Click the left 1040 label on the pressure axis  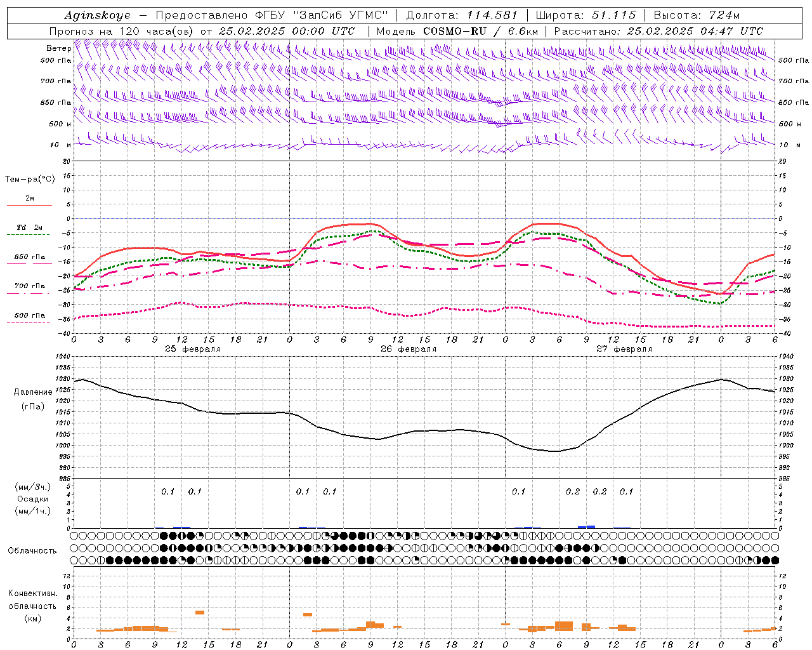pyautogui.click(x=62, y=357)
